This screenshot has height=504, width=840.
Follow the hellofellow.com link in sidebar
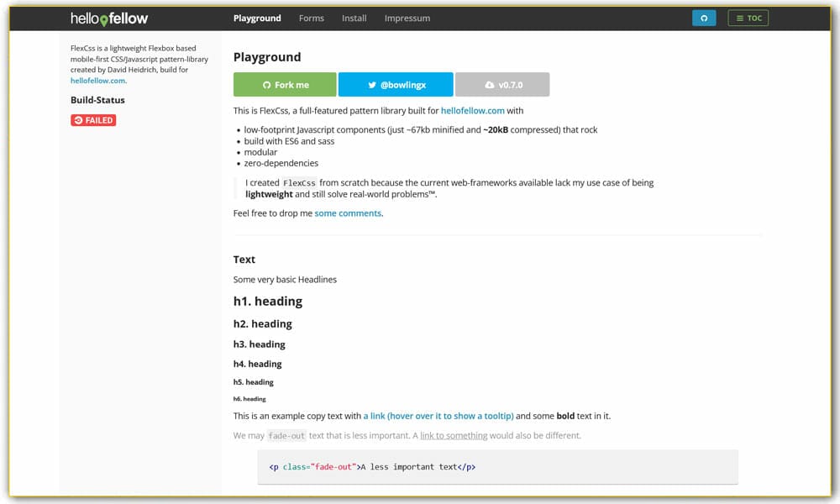click(x=97, y=81)
